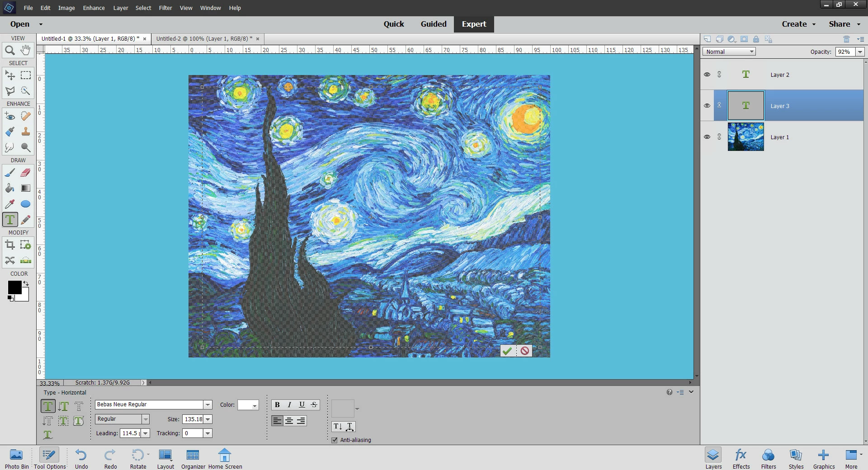Open the Layer menu
This screenshot has height=470, width=868.
click(121, 8)
